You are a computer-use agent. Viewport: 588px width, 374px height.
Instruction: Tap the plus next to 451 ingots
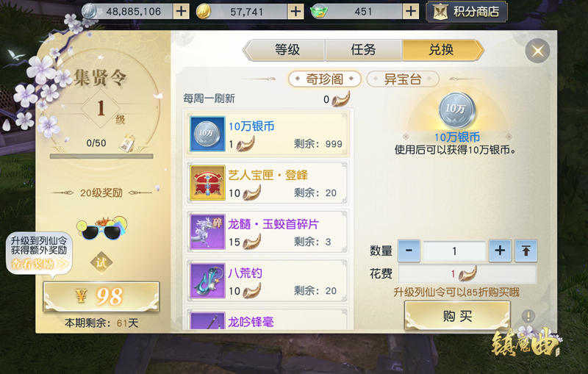(x=410, y=11)
